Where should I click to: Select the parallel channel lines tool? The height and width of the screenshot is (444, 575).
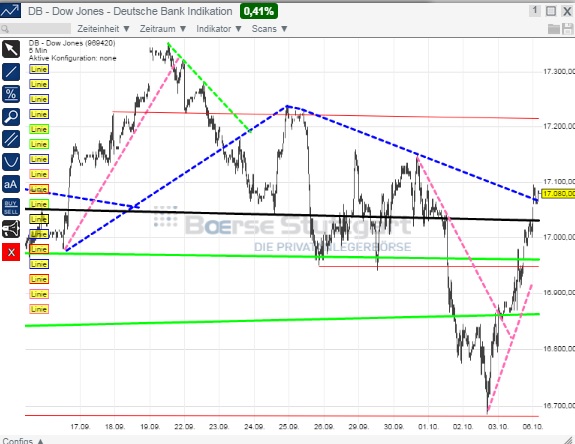[x=11, y=139]
